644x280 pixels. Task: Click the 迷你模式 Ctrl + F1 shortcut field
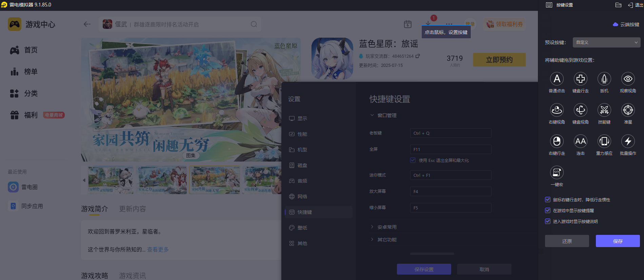click(450, 175)
